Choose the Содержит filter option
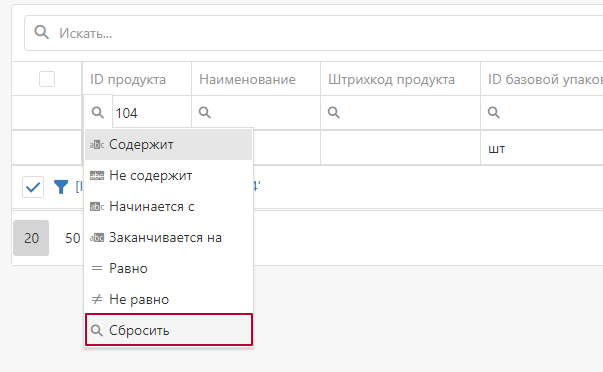Viewport: 603px width, 372px height. 168,144
